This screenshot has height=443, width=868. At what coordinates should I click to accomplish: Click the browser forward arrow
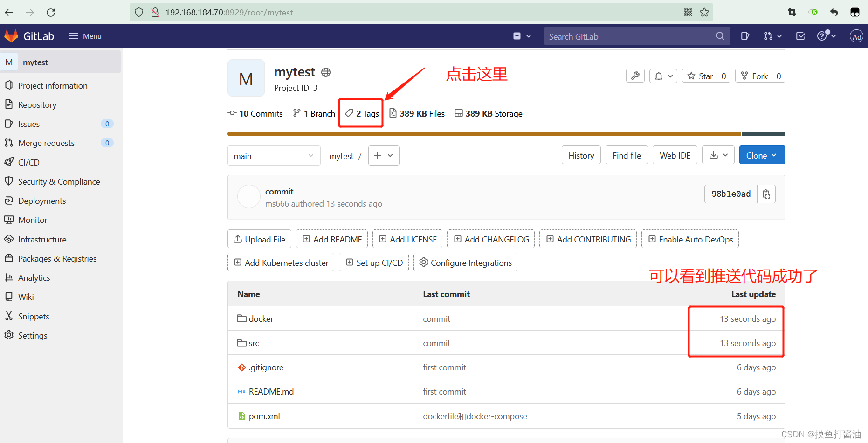pyautogui.click(x=30, y=13)
